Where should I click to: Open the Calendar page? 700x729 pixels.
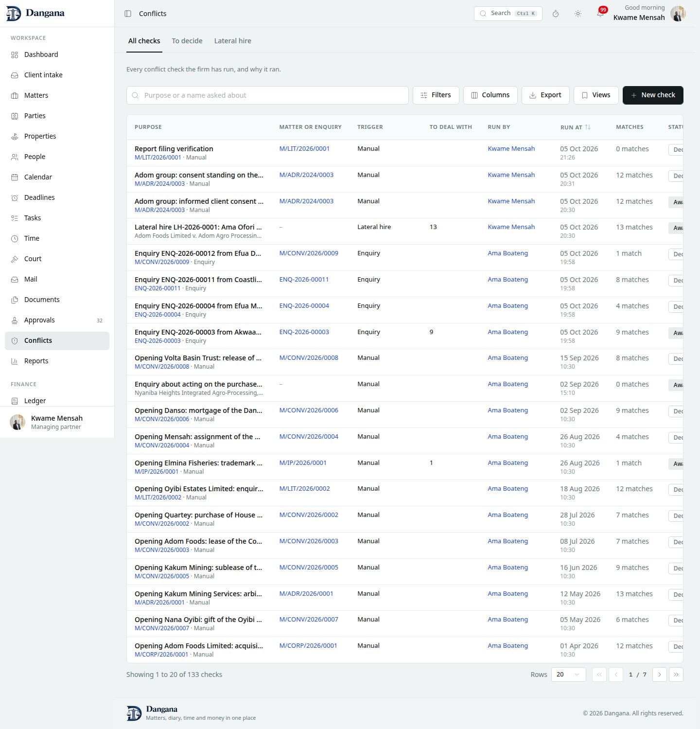click(57, 177)
